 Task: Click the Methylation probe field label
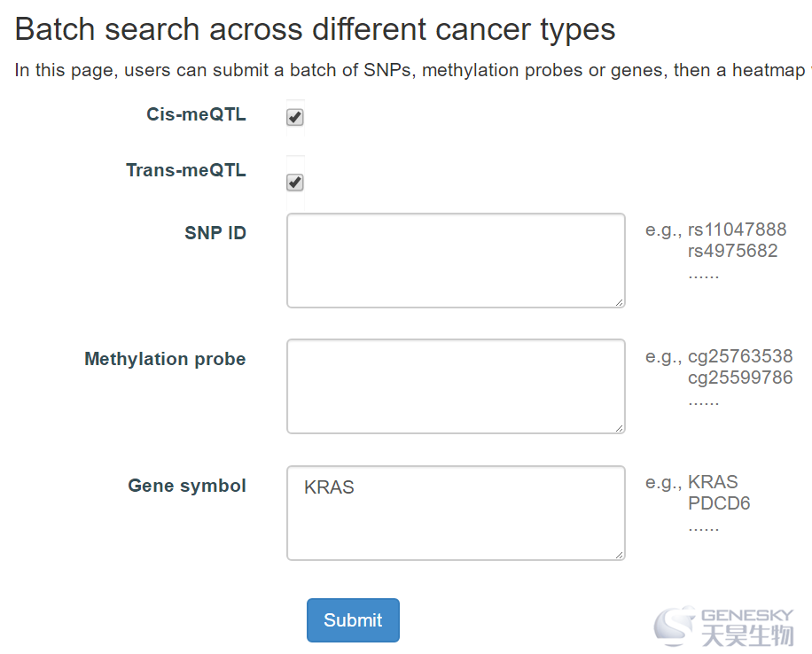tap(165, 359)
